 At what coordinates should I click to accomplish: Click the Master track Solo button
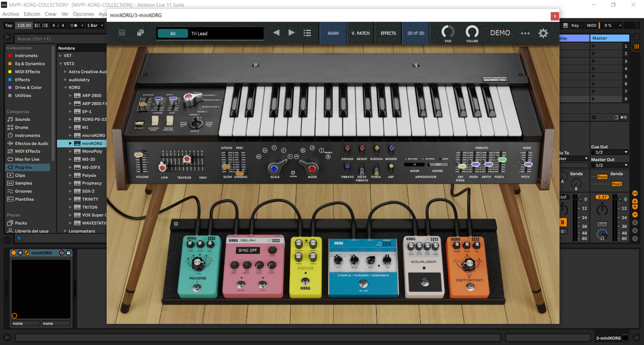602,224
